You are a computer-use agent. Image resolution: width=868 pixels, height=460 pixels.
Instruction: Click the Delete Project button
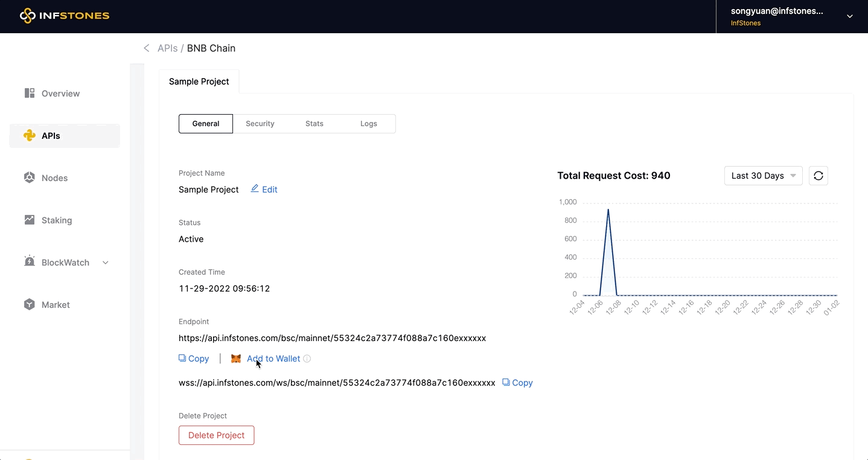216,435
